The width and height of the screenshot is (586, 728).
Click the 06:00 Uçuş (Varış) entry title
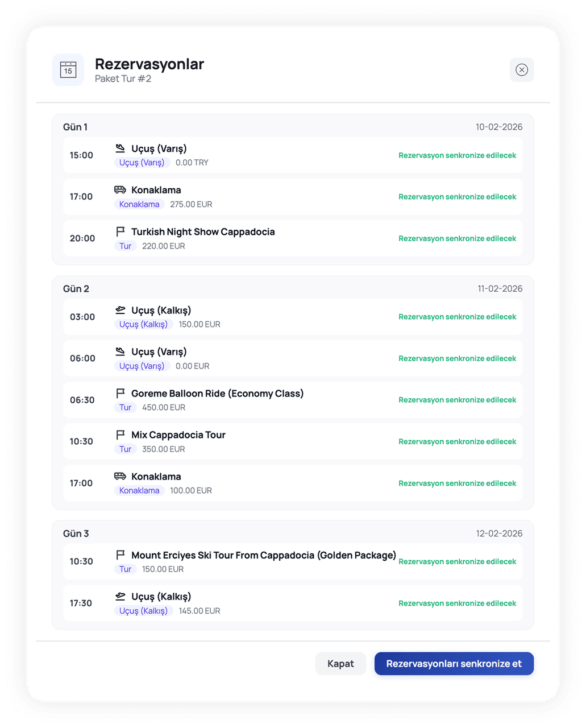pos(159,351)
